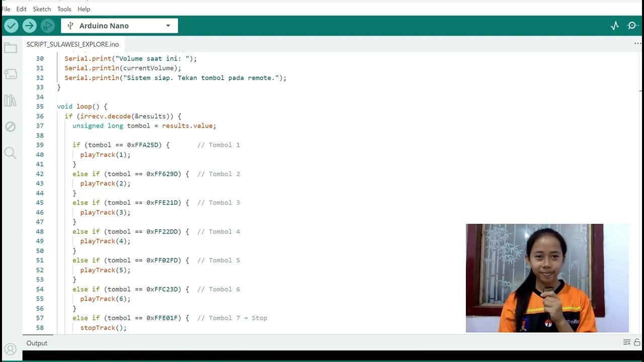Click line number 35 in gutter

pyautogui.click(x=40, y=107)
